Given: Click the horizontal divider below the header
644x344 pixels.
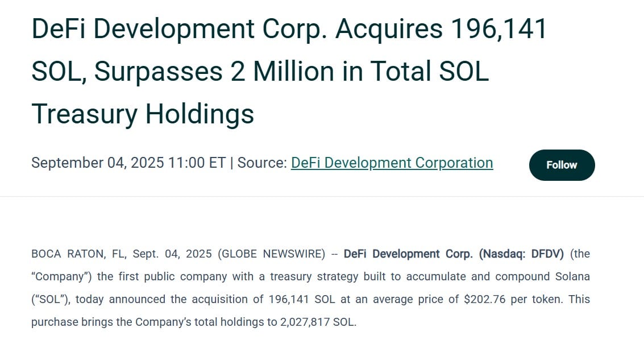Looking at the screenshot, I should (x=322, y=197).
